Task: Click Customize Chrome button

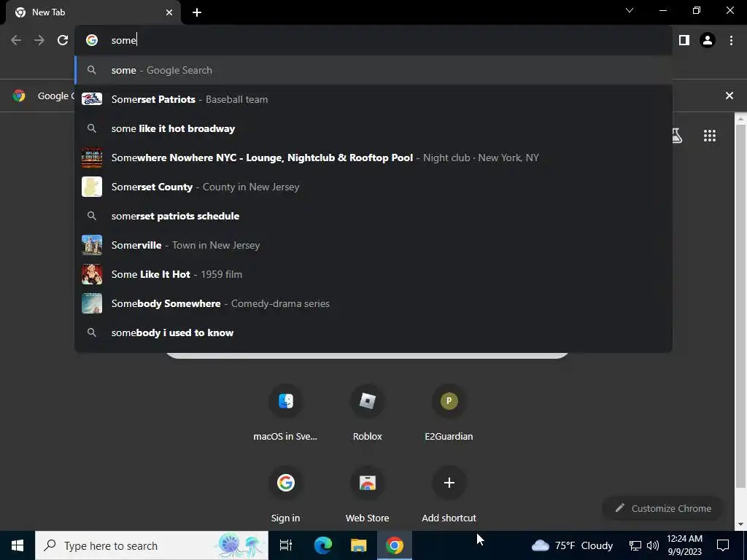Action: 663,508
